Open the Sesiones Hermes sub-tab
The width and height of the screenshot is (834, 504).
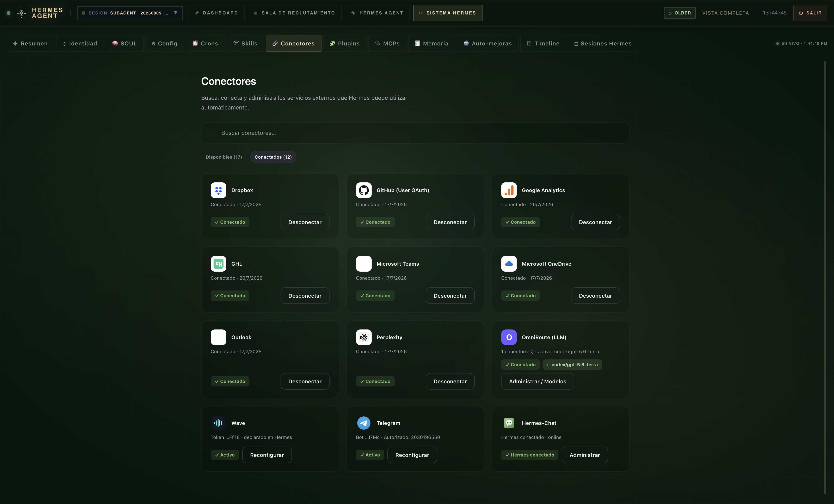pos(603,43)
